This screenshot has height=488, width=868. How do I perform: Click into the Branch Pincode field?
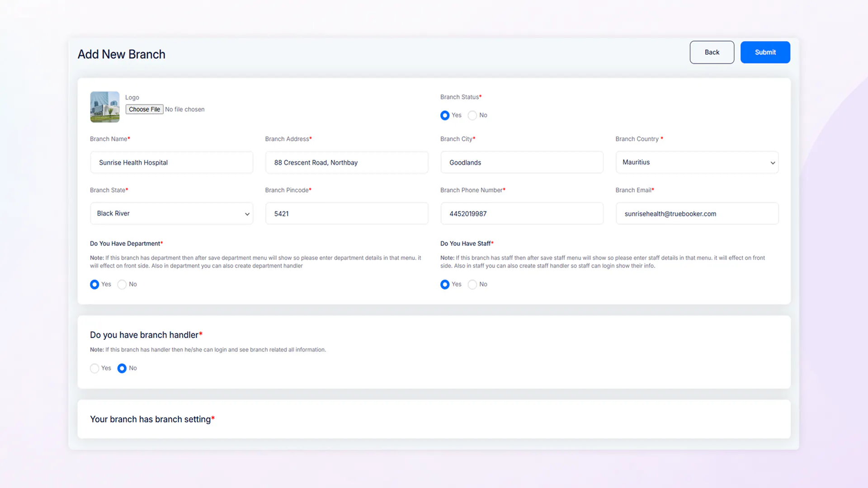point(347,213)
